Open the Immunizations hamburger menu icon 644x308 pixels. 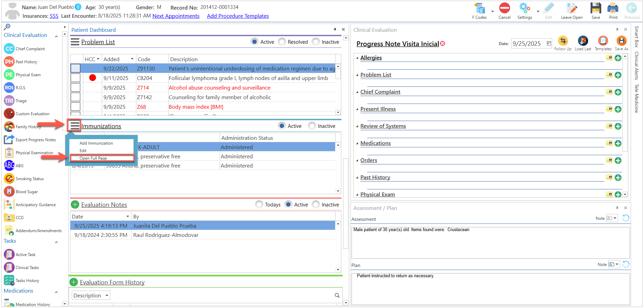click(74, 125)
